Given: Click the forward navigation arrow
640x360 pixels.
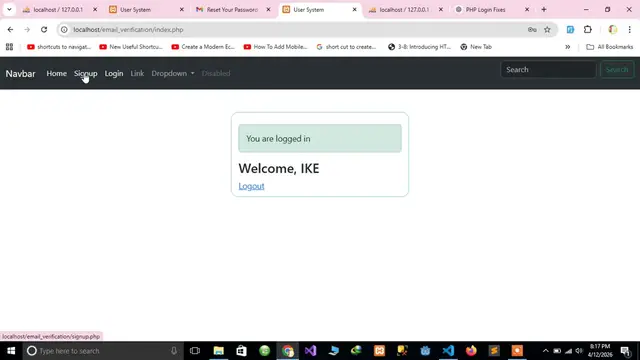Looking at the screenshot, I should point(27,29).
